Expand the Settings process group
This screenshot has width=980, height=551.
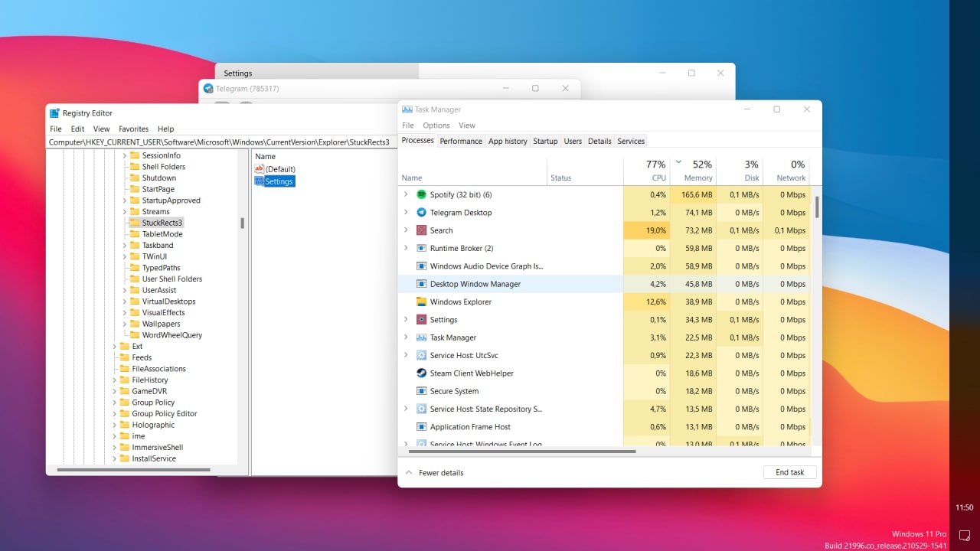tap(406, 320)
